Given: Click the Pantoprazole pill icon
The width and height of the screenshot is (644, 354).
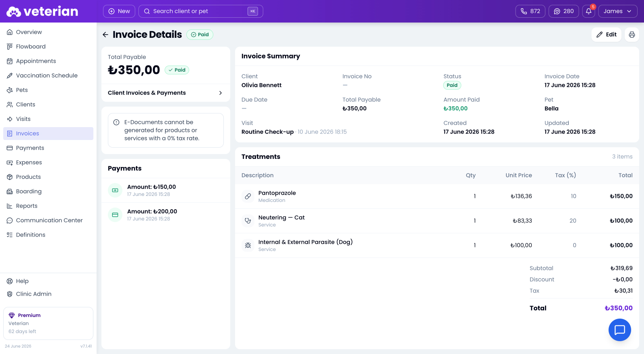Looking at the screenshot, I should (248, 196).
